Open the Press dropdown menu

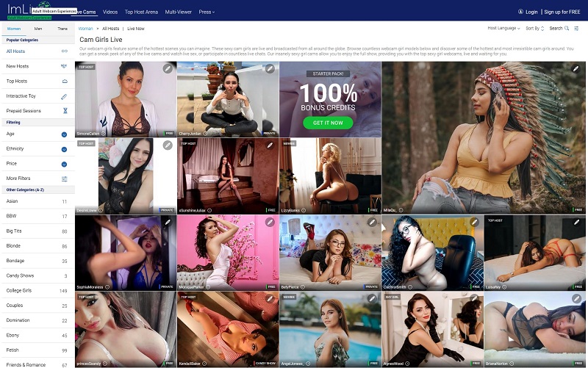pos(207,12)
